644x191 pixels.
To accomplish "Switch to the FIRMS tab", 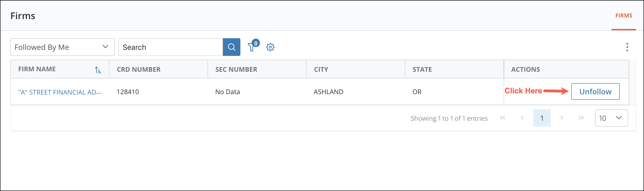I will click(623, 16).
